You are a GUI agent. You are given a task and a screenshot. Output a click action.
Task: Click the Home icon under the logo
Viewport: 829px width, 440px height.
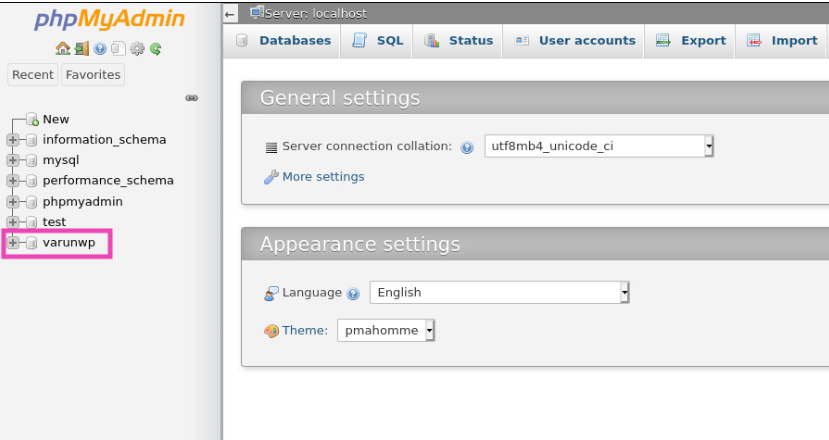point(63,49)
